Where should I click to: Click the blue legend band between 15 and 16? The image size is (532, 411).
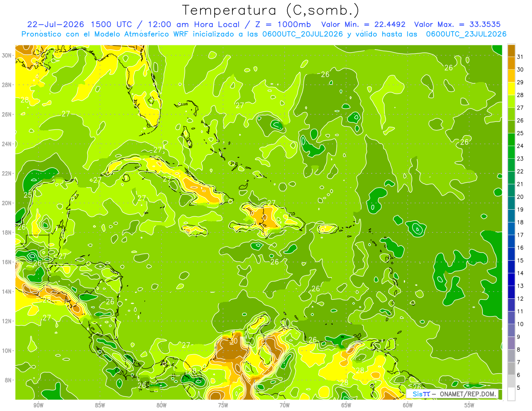coord(511,254)
